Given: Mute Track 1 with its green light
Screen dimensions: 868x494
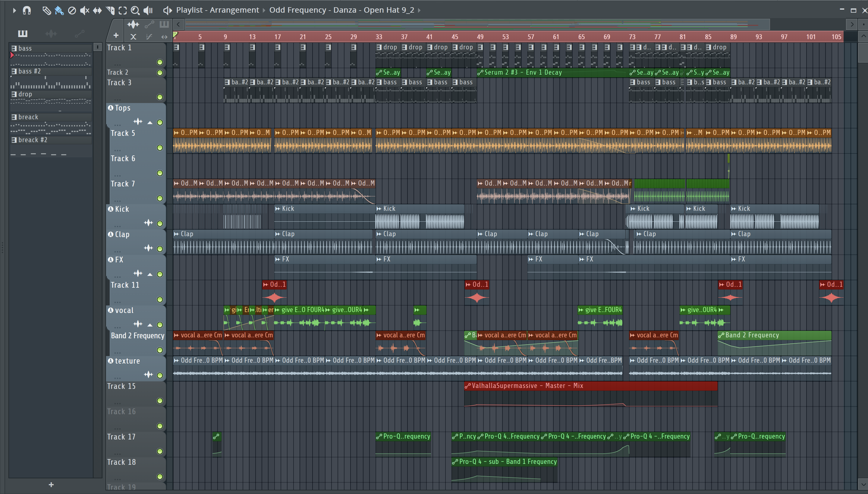Looking at the screenshot, I should tap(160, 62).
